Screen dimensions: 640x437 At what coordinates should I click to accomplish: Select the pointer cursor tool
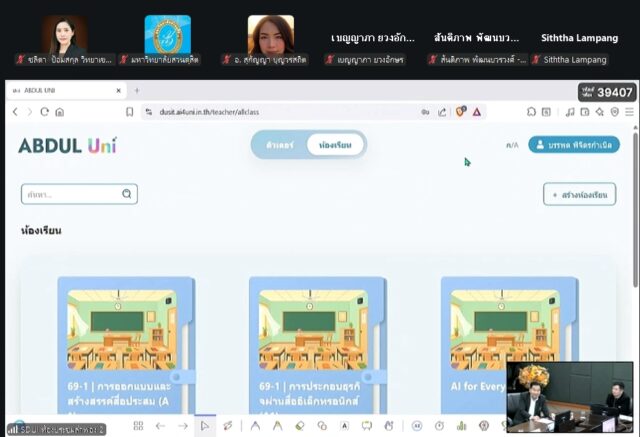click(205, 426)
